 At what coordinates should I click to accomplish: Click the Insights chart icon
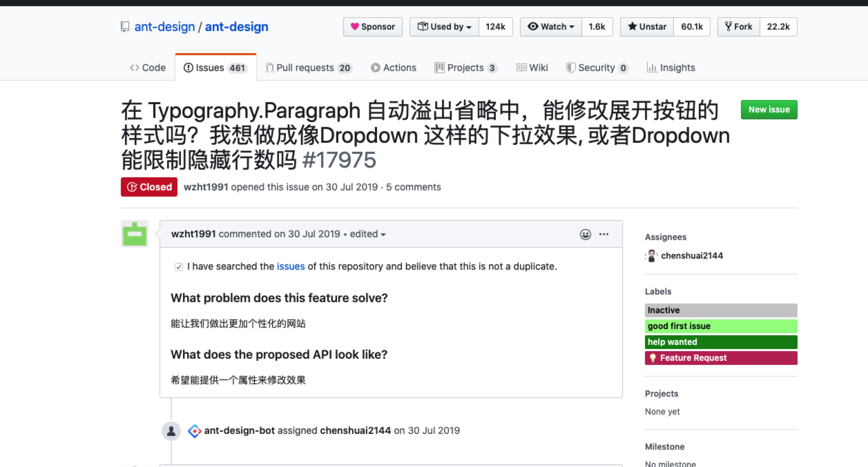653,68
